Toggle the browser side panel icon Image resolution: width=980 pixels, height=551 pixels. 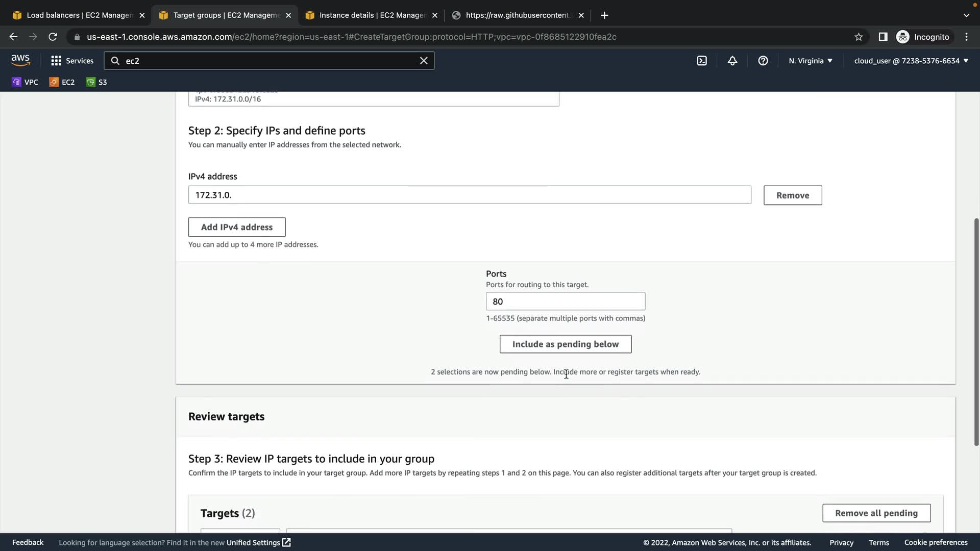[883, 37]
